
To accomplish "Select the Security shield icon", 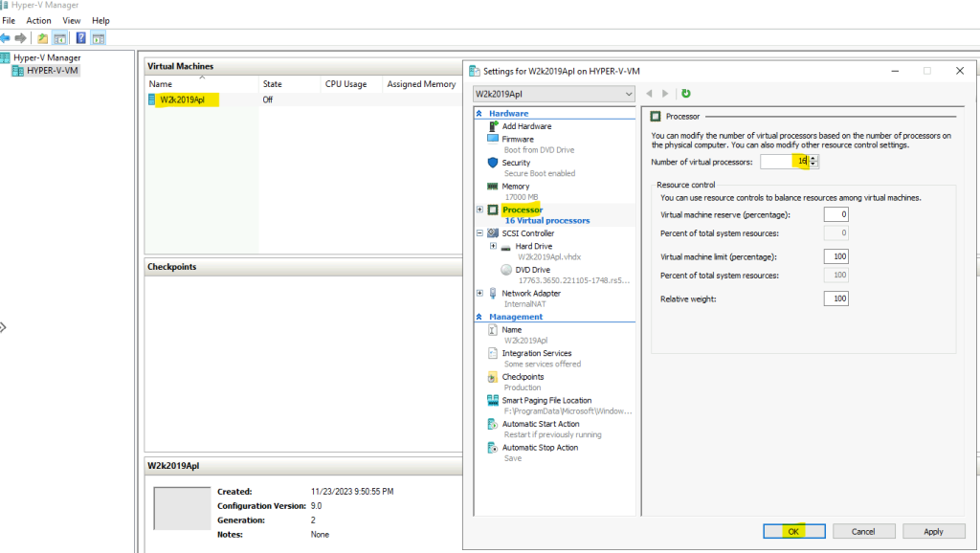I will point(493,163).
